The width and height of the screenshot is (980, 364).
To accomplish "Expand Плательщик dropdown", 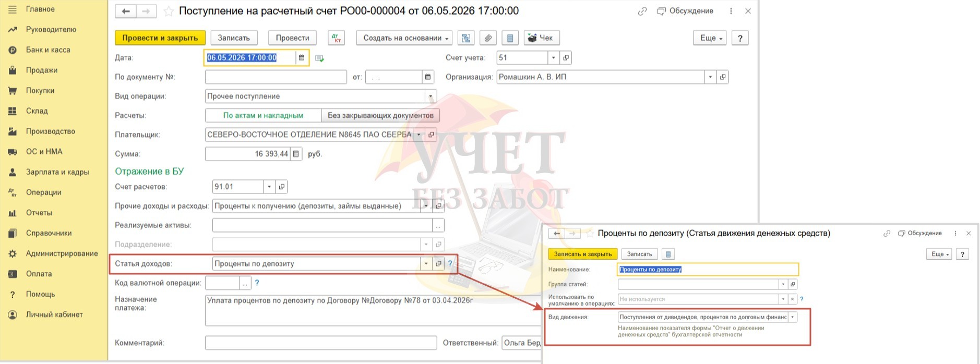I will pyautogui.click(x=419, y=135).
